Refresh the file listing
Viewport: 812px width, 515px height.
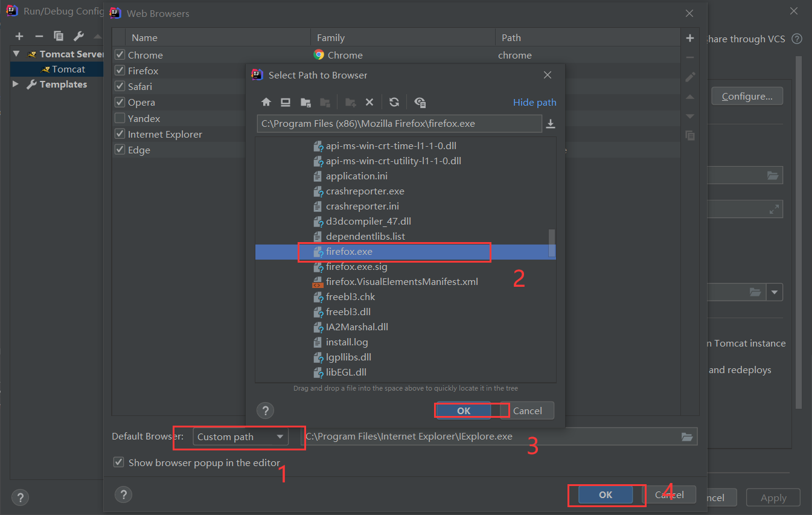click(394, 102)
